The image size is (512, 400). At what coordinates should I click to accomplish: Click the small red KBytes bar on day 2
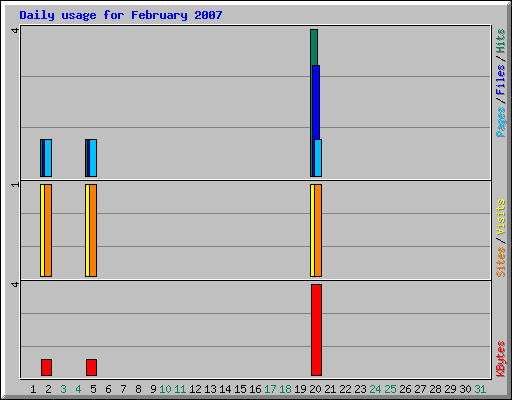click(x=46, y=367)
